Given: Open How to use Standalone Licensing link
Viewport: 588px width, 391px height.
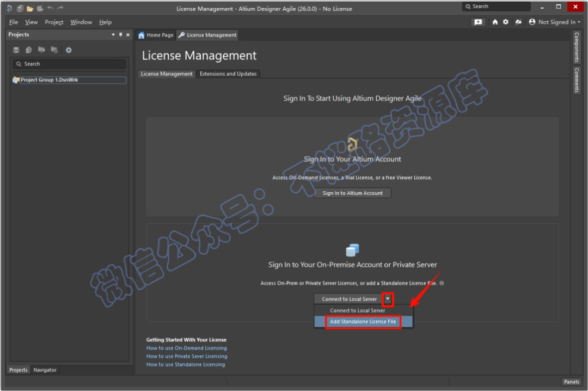Looking at the screenshot, I should click(186, 365).
